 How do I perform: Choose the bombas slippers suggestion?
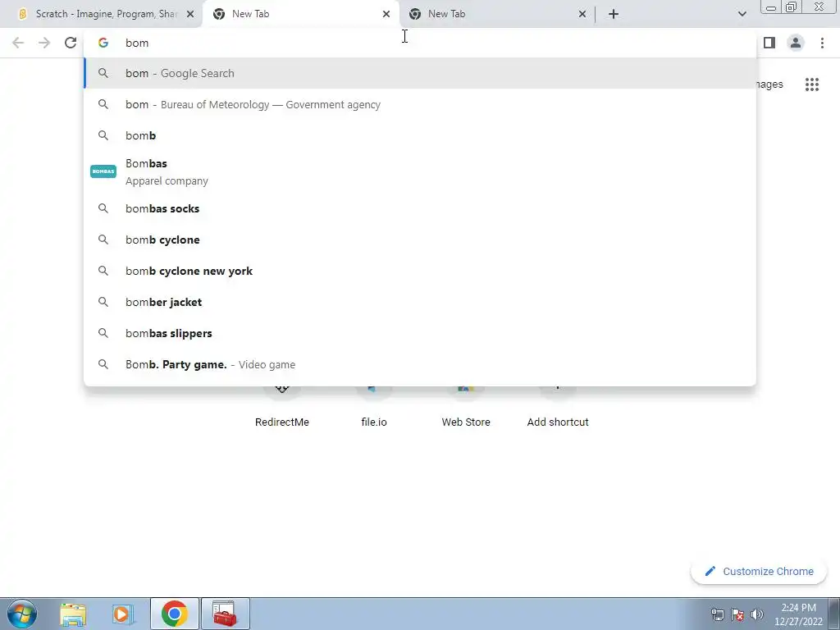click(x=420, y=333)
